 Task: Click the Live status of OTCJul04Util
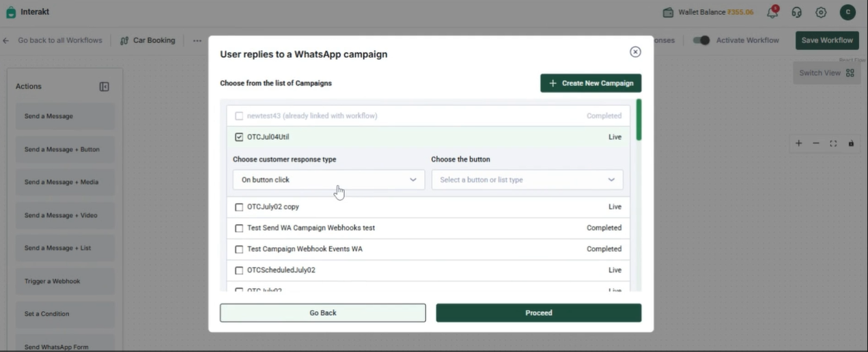[x=615, y=137]
